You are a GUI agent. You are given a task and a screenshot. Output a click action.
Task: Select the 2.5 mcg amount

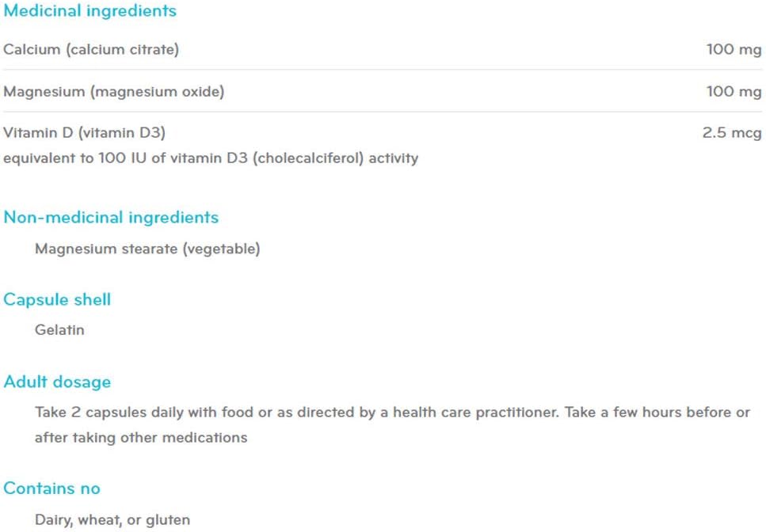point(731,133)
